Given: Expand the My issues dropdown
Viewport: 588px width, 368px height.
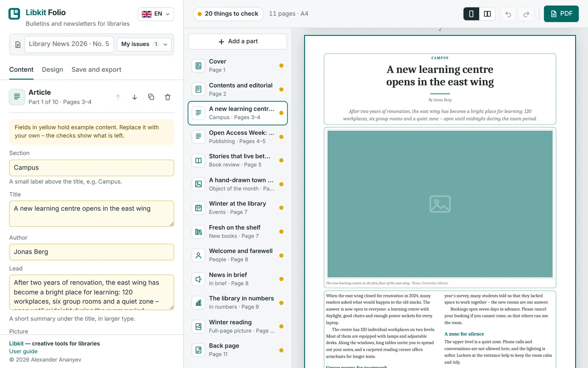Looking at the screenshot, I should (144, 44).
